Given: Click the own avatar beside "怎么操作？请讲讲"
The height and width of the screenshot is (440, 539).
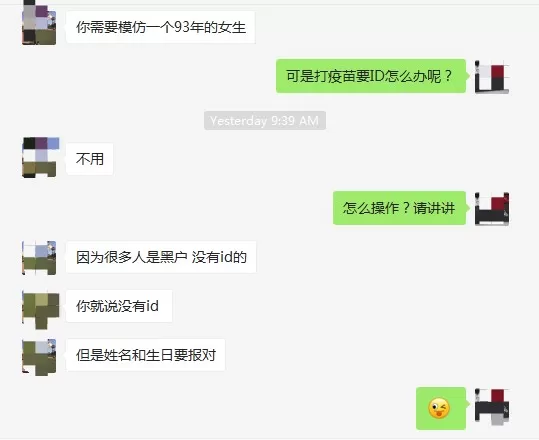Looking at the screenshot, I should point(492,209).
